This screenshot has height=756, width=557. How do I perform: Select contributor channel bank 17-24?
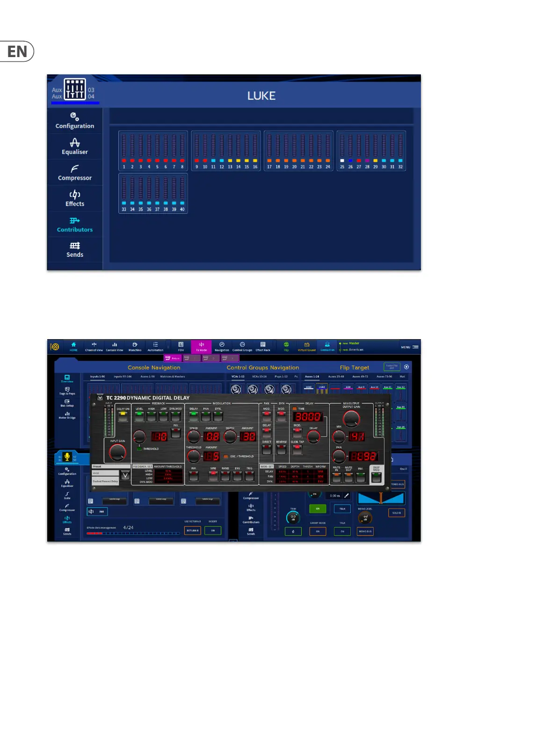[298, 151]
